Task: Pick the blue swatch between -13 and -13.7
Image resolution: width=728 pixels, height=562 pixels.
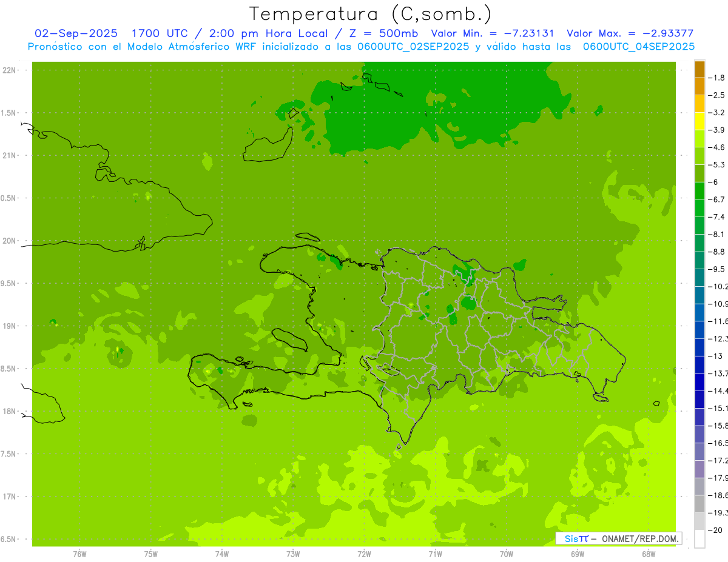Action: [699, 364]
